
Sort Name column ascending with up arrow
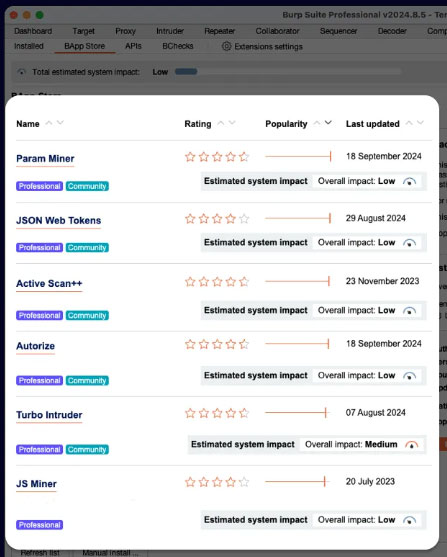(49, 123)
